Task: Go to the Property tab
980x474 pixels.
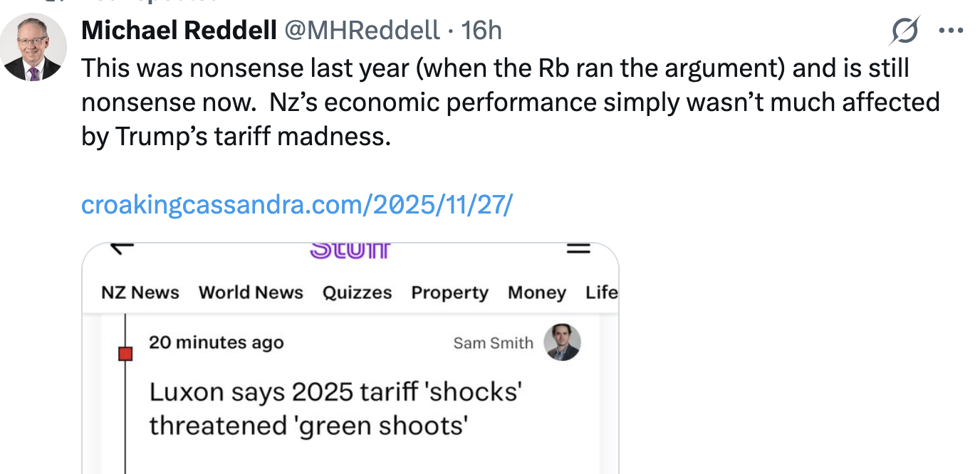Action: tap(449, 293)
